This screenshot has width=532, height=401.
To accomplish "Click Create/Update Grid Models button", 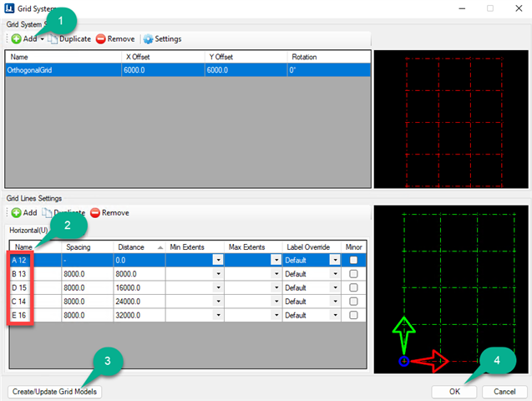I will [x=54, y=392].
